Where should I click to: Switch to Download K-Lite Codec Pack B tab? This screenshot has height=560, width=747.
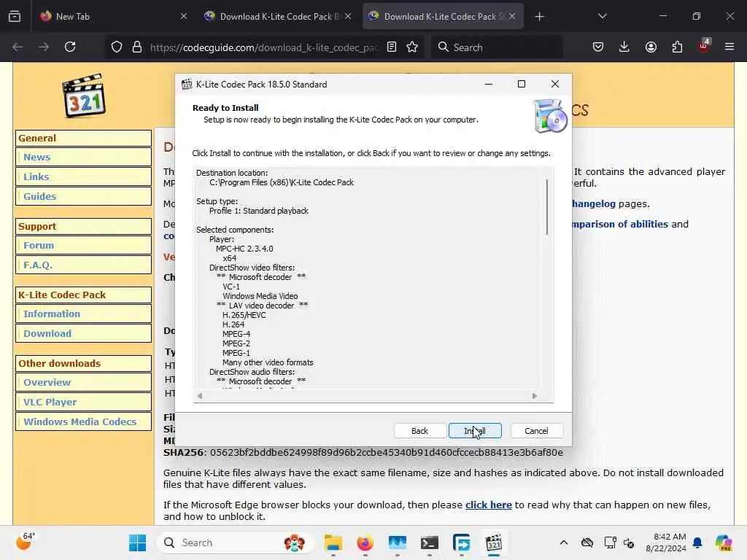pyautogui.click(x=279, y=16)
